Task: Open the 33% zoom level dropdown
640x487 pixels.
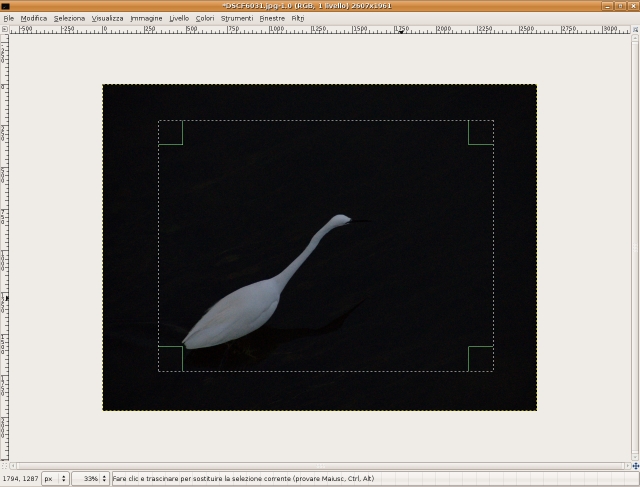Action: pos(104,478)
